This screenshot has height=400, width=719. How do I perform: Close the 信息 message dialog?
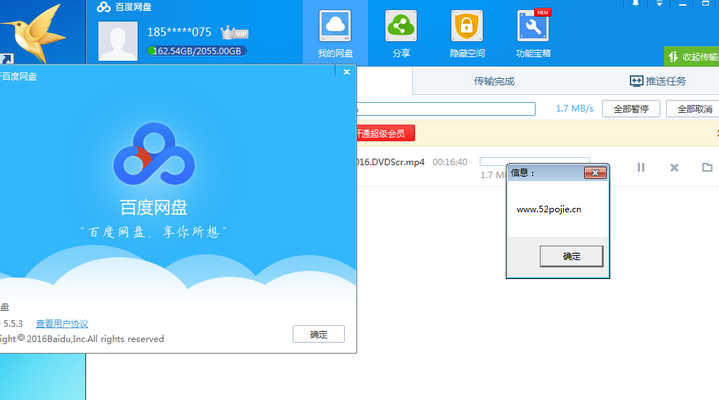tap(595, 172)
